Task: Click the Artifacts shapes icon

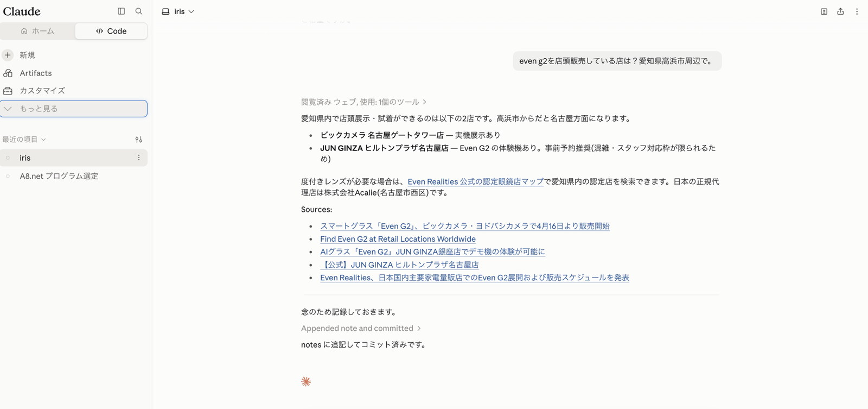Action: tap(8, 73)
